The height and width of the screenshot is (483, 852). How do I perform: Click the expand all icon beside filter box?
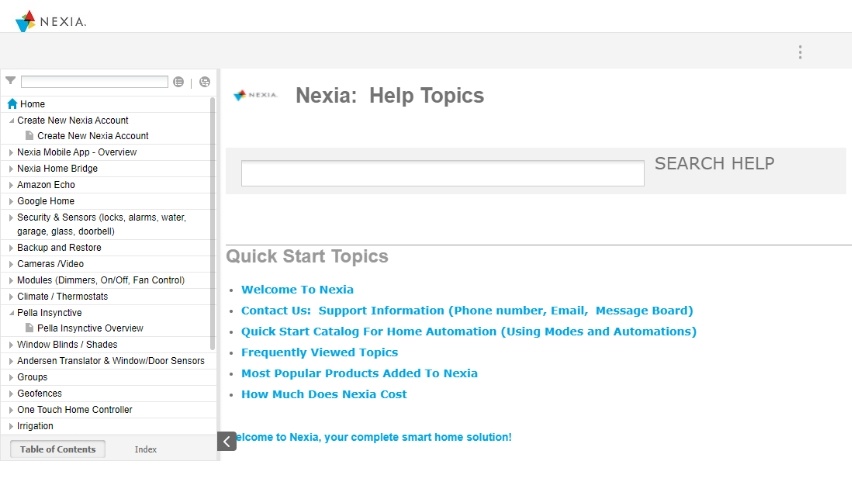[x=178, y=82]
